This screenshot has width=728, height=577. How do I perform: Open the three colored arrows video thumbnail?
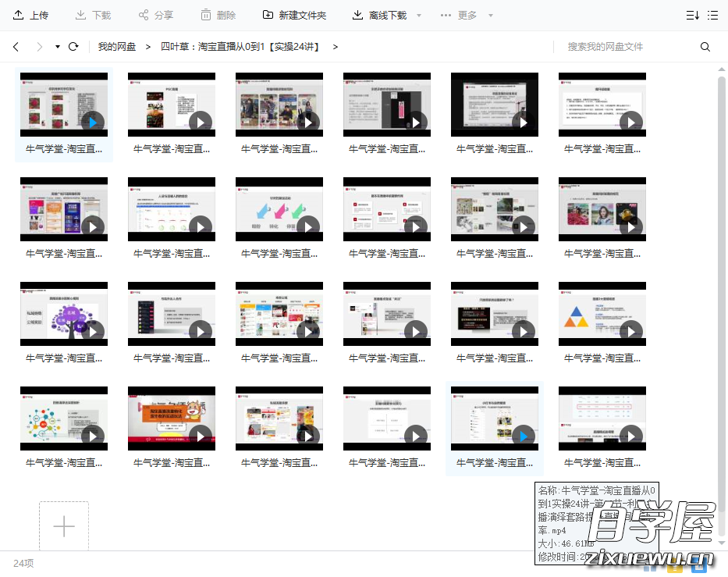[x=279, y=209]
